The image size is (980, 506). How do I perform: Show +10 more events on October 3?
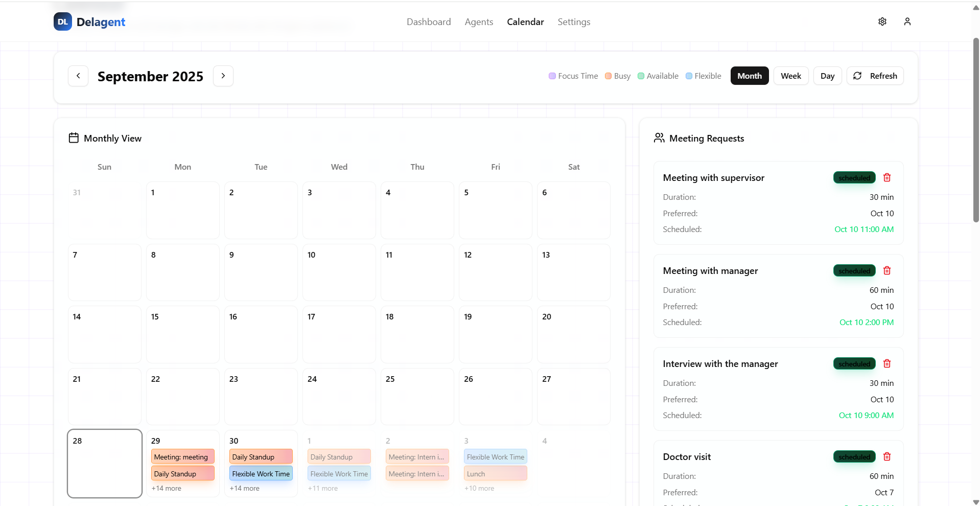point(479,488)
